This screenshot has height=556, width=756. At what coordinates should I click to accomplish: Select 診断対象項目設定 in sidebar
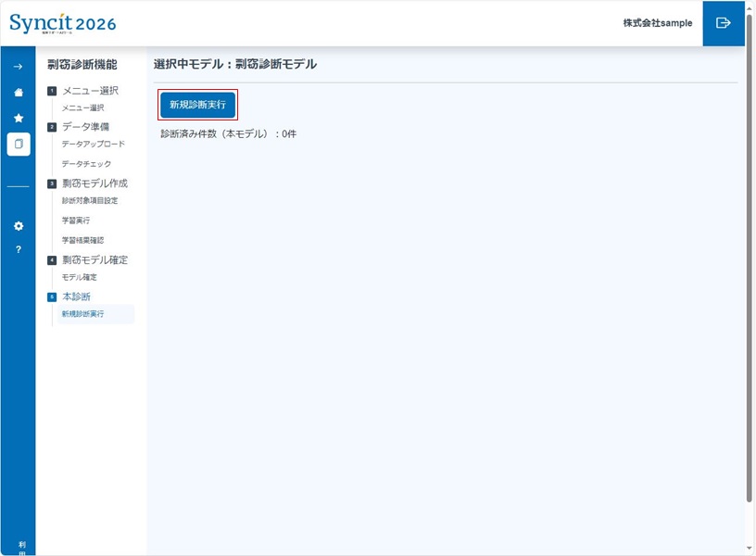(x=90, y=201)
